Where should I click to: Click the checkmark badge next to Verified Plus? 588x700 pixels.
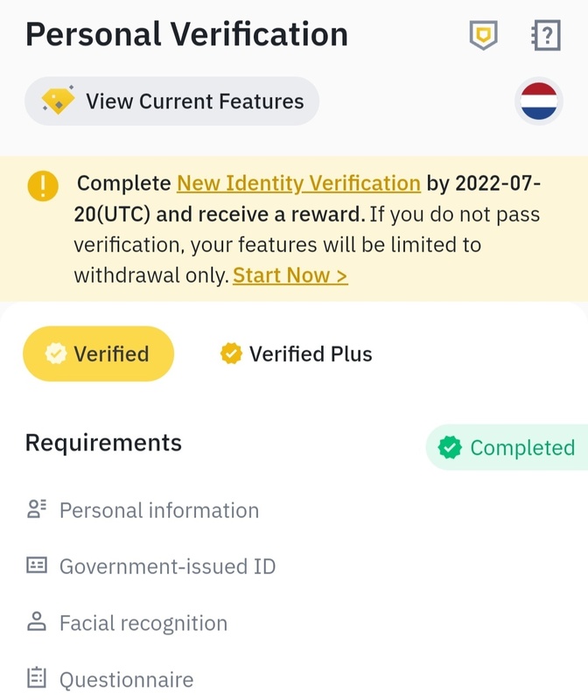231,353
